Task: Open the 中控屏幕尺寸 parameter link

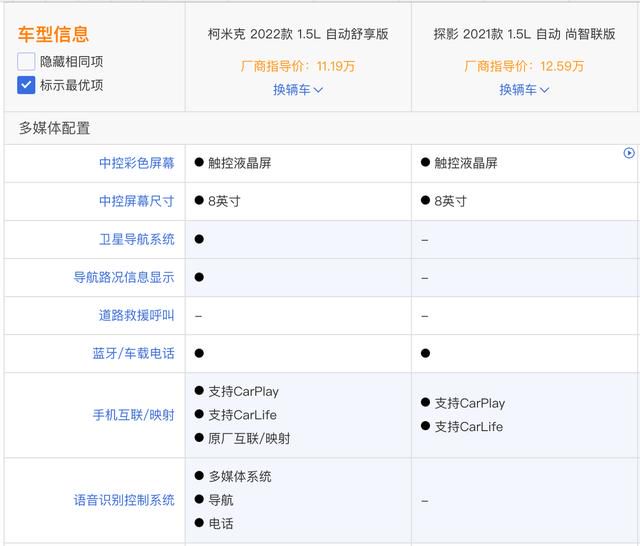Action: tap(137, 201)
